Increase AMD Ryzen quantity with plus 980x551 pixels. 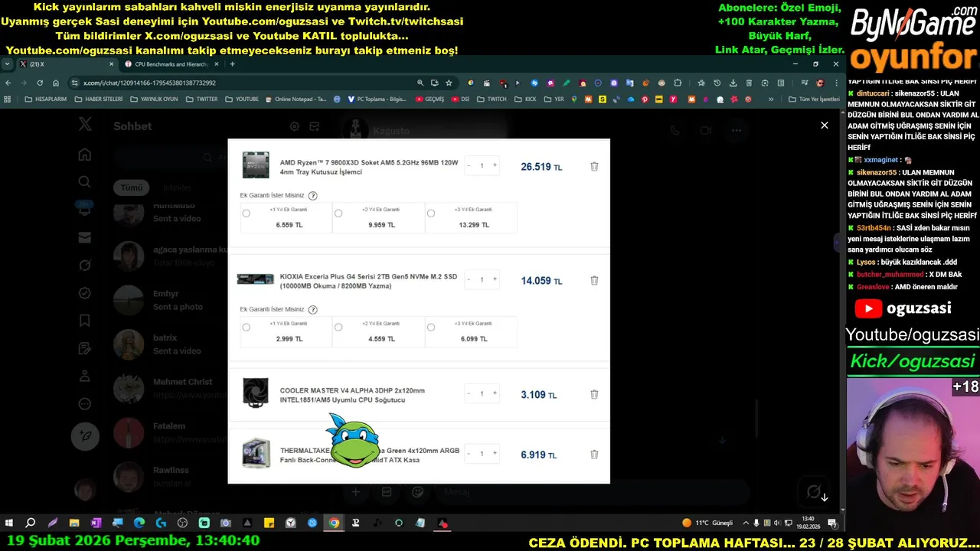pos(495,165)
